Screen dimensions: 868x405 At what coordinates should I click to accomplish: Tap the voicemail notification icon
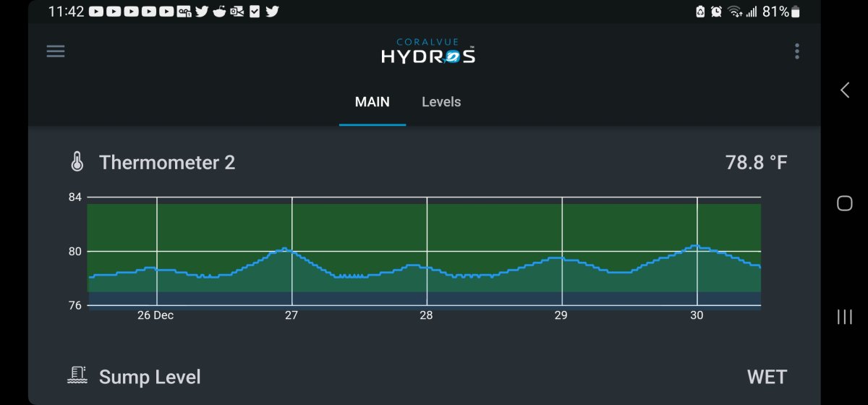click(x=184, y=12)
